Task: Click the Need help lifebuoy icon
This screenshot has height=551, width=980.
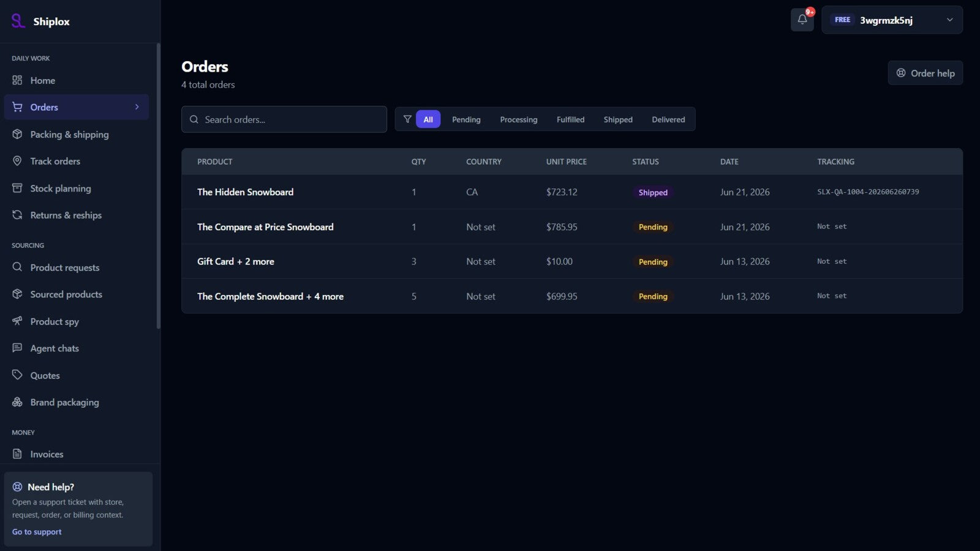Action: coord(17,487)
